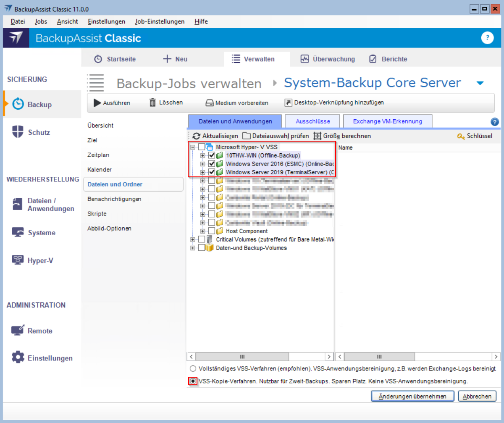Expand the Critical Volumes tree node
504x423 pixels.
[x=193, y=239]
